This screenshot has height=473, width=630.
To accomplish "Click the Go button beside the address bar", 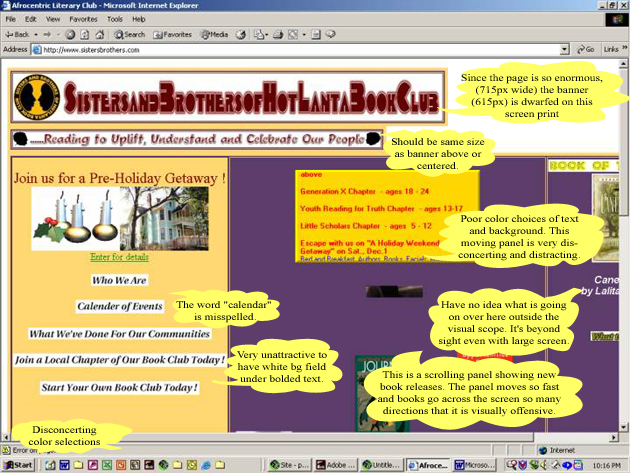I will point(586,49).
